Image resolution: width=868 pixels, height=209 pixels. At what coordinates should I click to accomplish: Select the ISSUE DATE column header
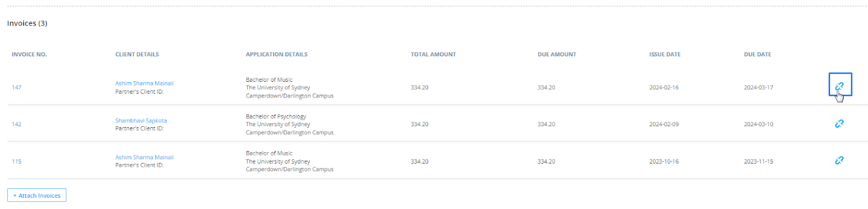coord(665,54)
